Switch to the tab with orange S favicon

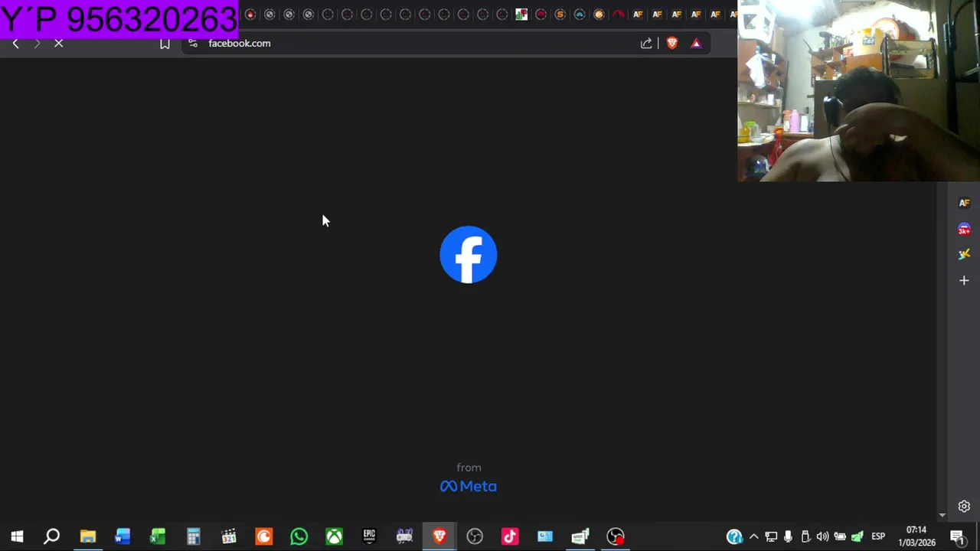pos(560,15)
